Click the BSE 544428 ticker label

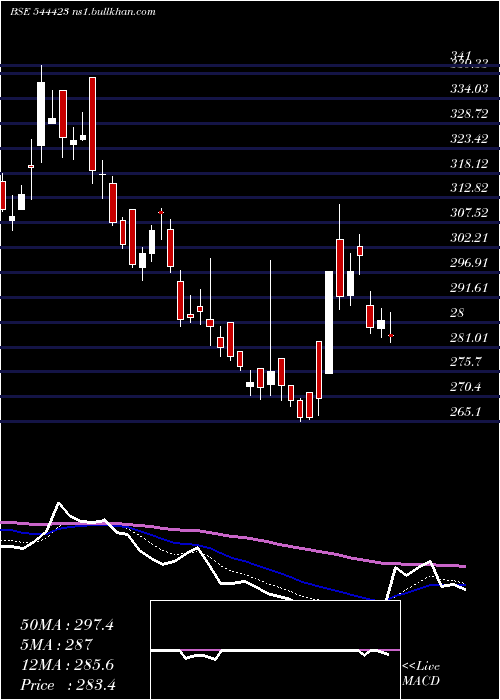coord(39,12)
